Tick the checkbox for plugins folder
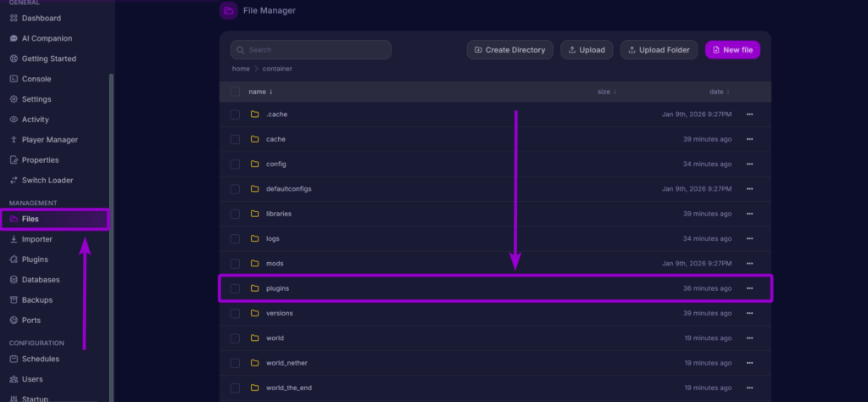 [x=235, y=288]
